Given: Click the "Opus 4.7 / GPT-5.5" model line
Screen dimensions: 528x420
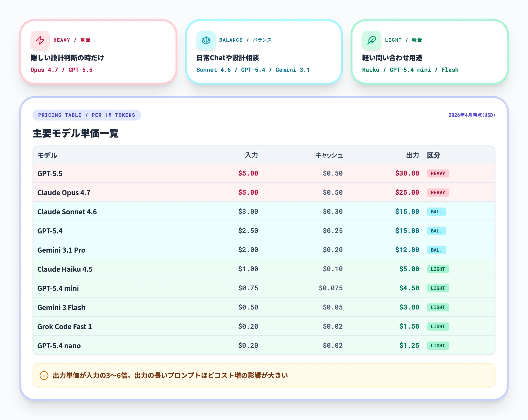Looking at the screenshot, I should (x=61, y=70).
